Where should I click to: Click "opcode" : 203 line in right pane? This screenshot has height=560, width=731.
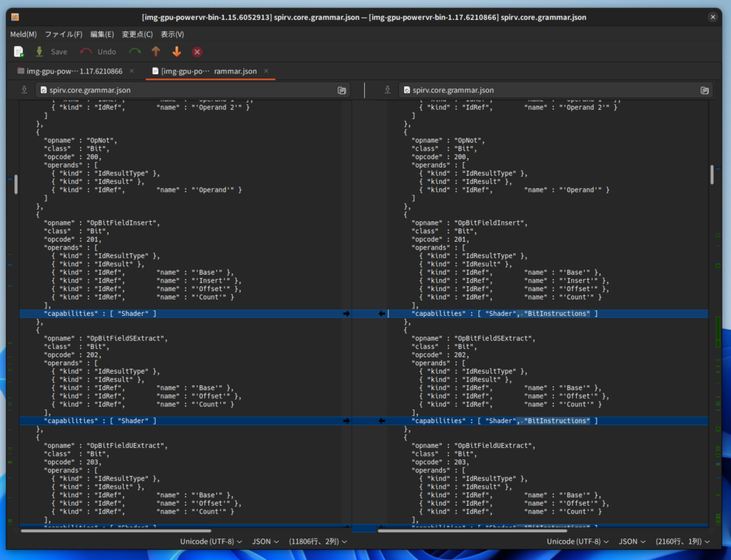click(x=440, y=462)
